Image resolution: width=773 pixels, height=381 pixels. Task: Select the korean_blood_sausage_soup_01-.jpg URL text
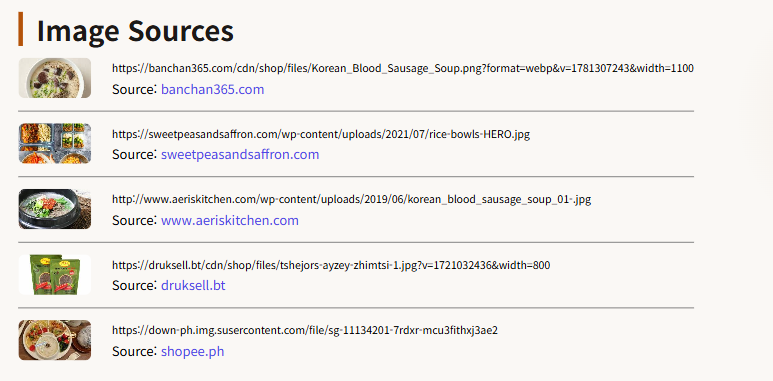coord(351,200)
